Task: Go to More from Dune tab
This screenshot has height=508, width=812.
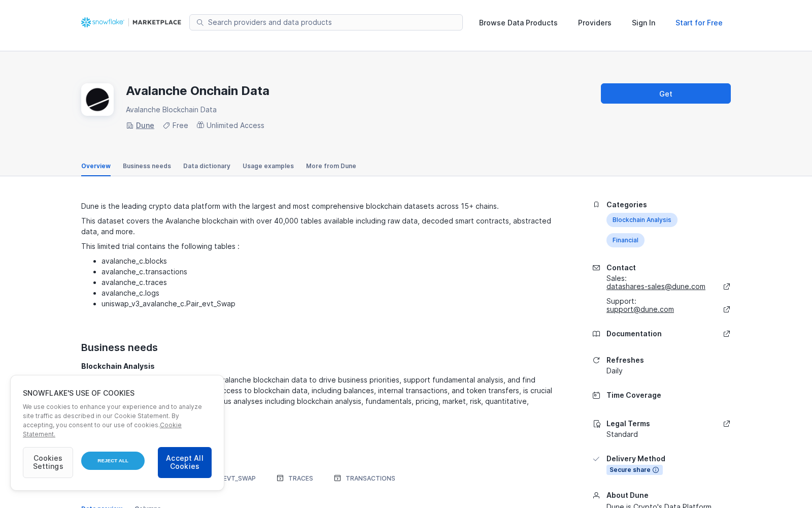Action: (331, 166)
